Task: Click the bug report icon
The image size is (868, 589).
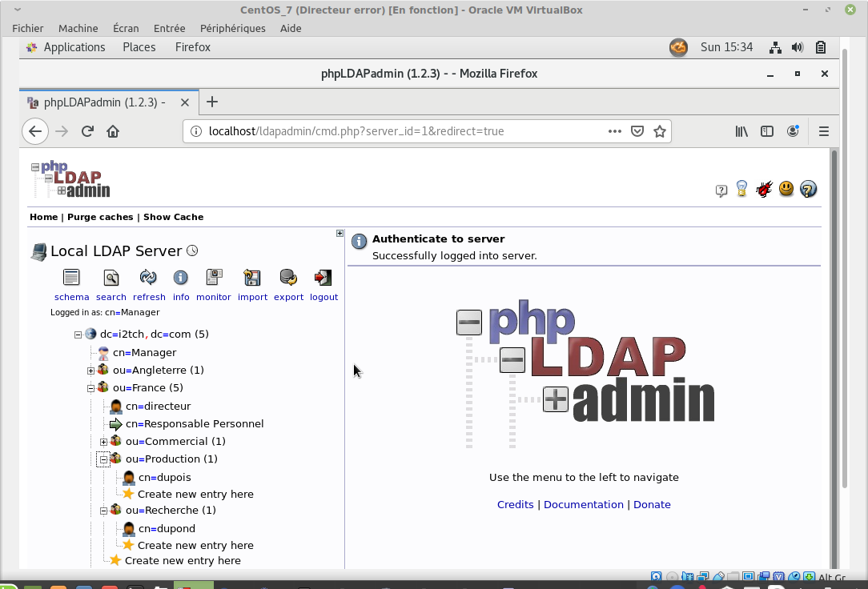Action: pos(765,190)
